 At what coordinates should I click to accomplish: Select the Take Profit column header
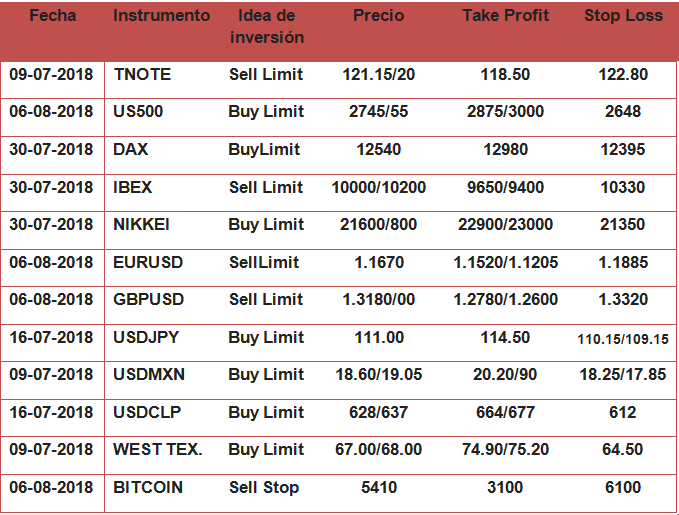point(504,17)
